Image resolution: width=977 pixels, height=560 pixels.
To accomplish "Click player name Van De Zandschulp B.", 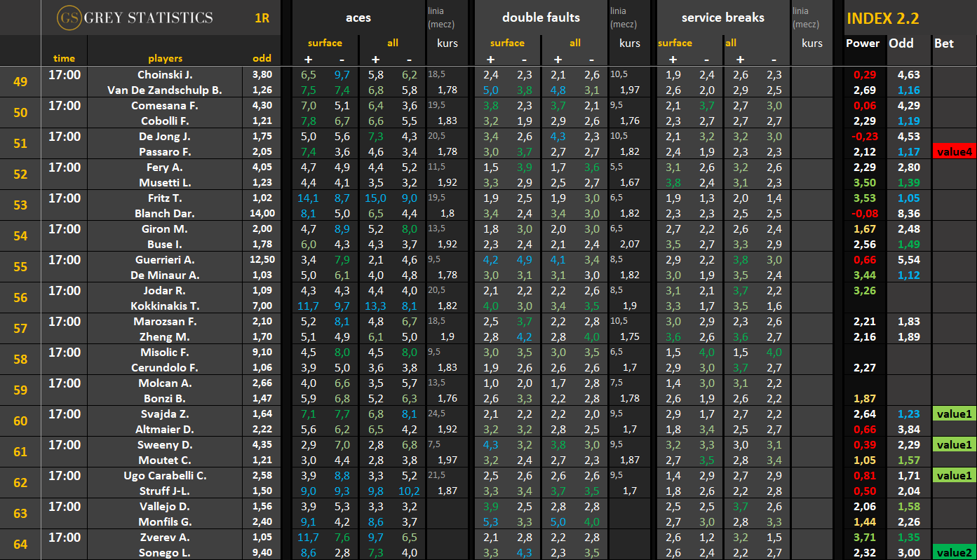I will (x=165, y=90).
